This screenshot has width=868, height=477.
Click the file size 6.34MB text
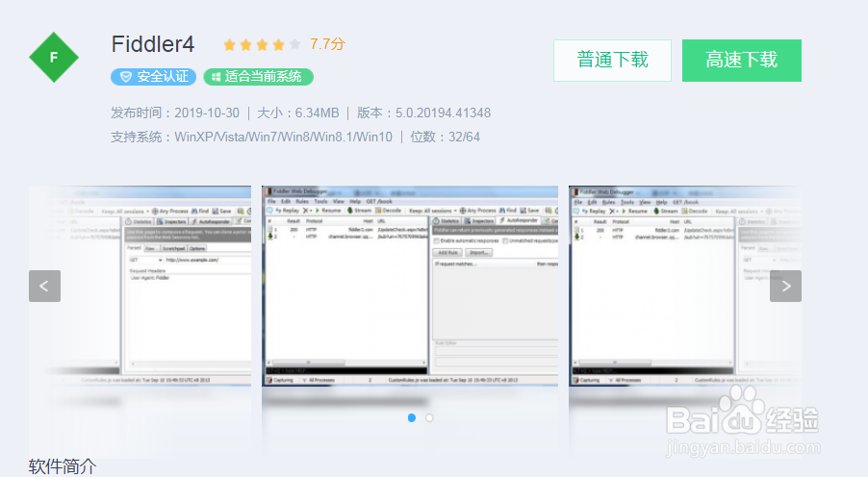click(318, 113)
